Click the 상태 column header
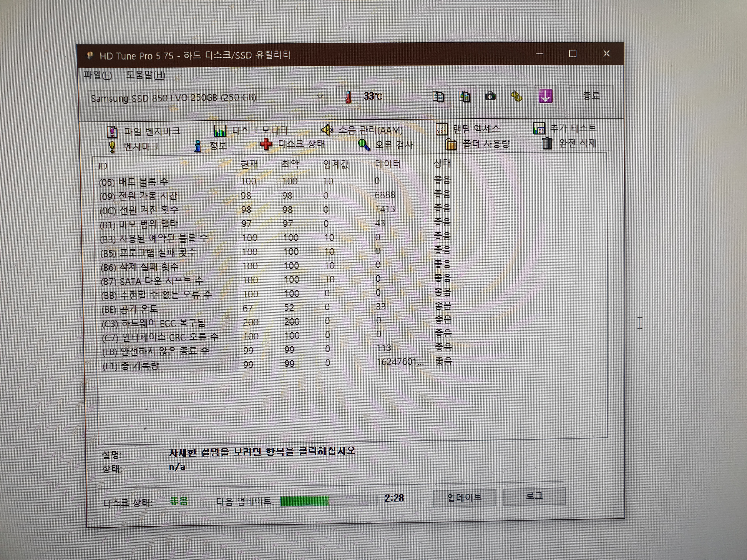 pos(442,163)
